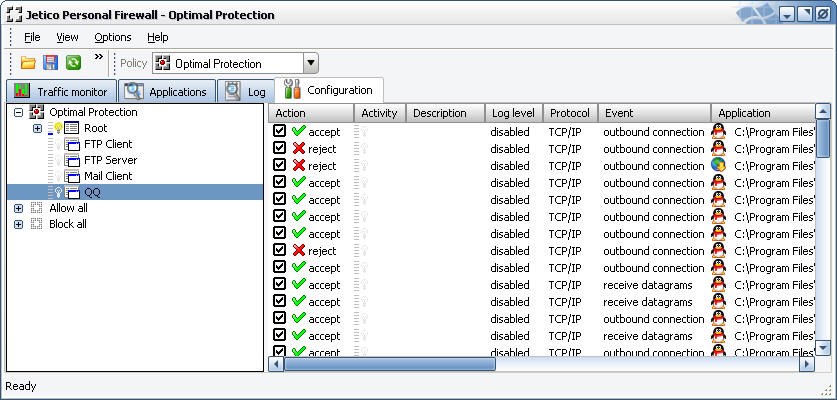
Task: Click the Application column header
Action: click(x=763, y=113)
